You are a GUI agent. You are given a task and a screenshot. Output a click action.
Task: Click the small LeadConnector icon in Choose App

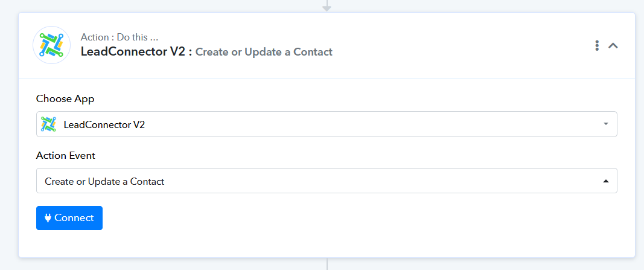pyautogui.click(x=48, y=124)
